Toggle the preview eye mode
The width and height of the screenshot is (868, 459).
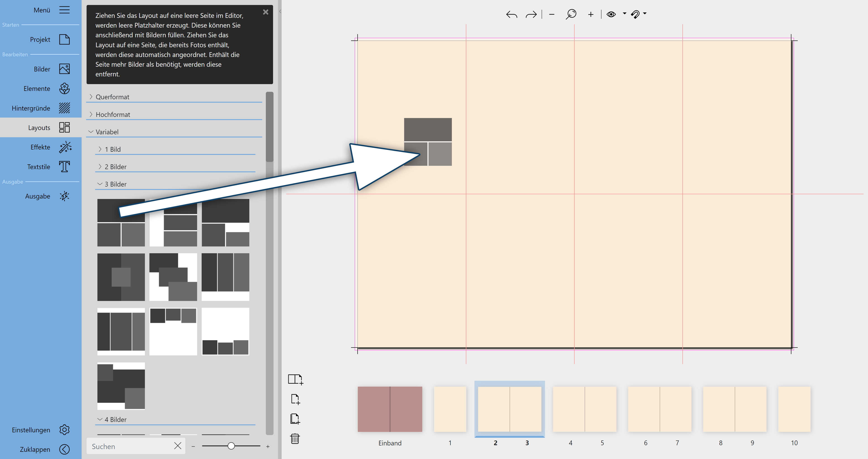611,14
